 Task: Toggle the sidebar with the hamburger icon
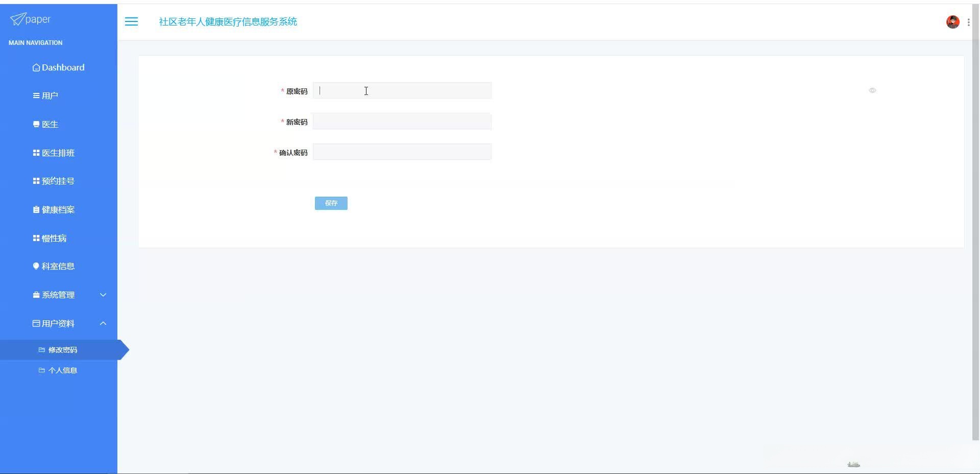131,21
